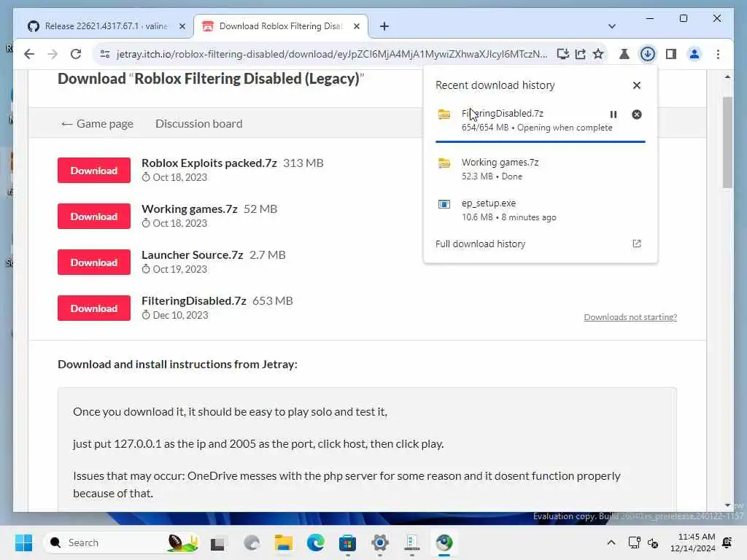Image resolution: width=747 pixels, height=560 pixels.
Task: Open site information icon in address bar
Action: tap(105, 54)
